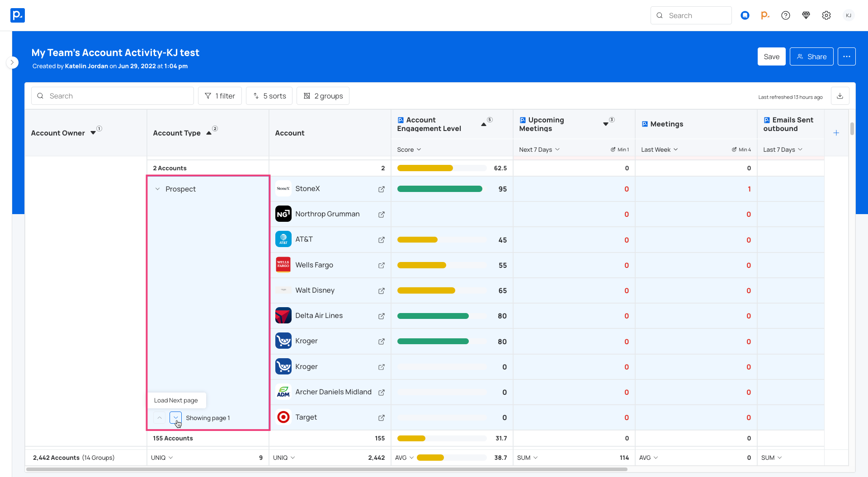
Task: Open Delta Air Lines external link icon
Action: point(382,316)
